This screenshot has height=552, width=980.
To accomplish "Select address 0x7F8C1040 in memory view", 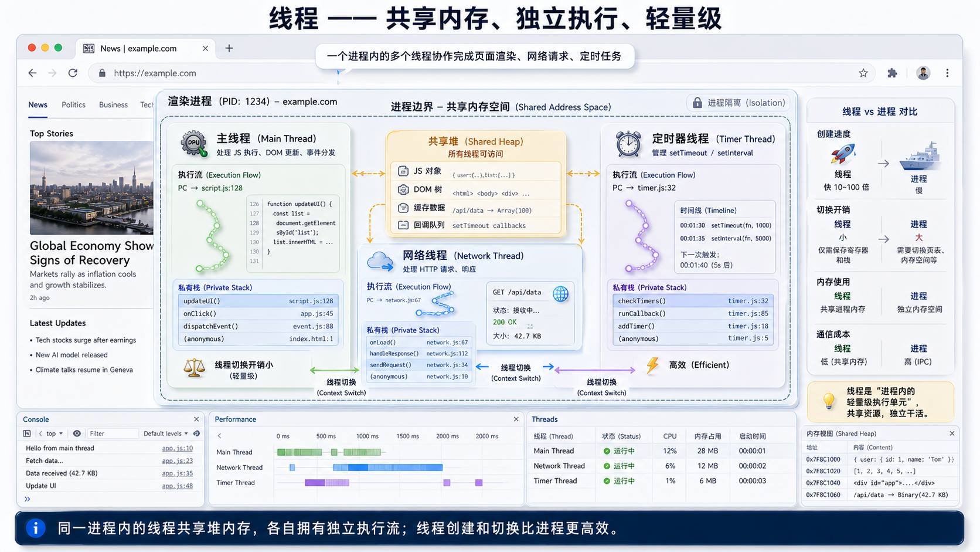I will point(823,483).
